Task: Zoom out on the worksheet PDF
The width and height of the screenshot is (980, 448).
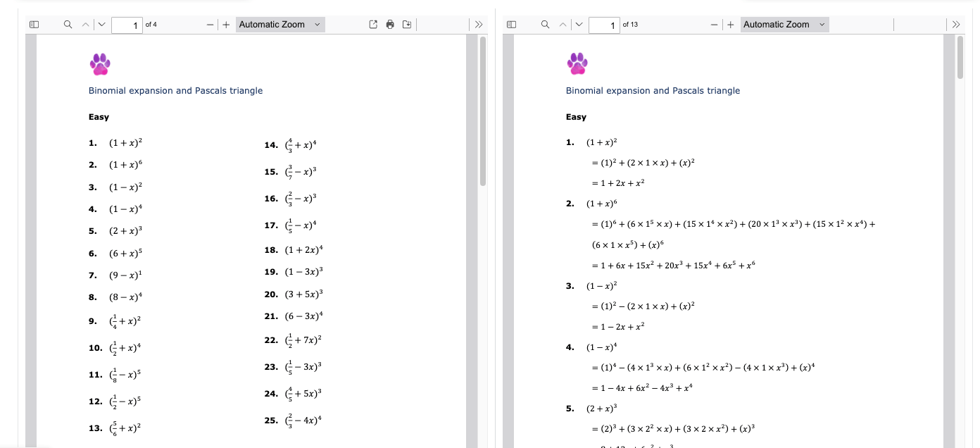Action: click(209, 23)
